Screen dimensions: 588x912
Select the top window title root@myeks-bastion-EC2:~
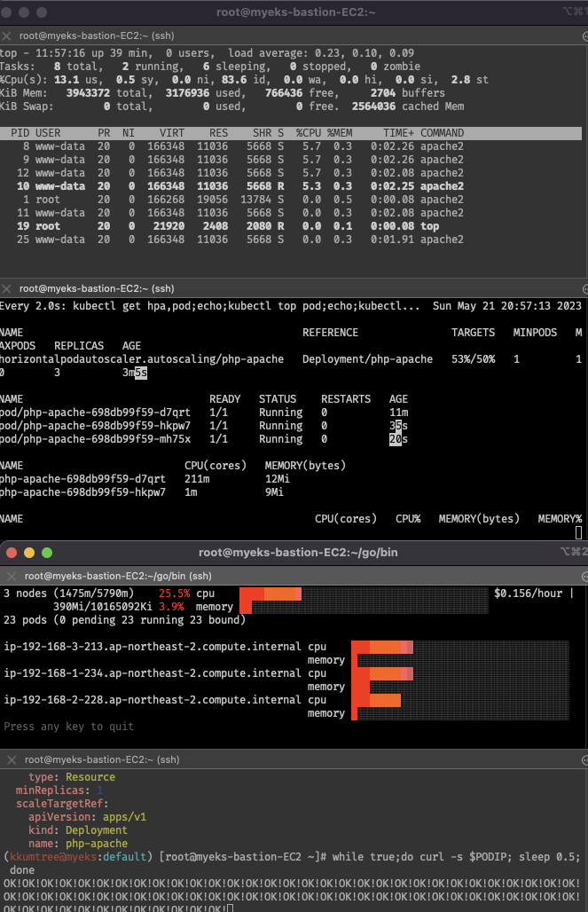pyautogui.click(x=296, y=12)
